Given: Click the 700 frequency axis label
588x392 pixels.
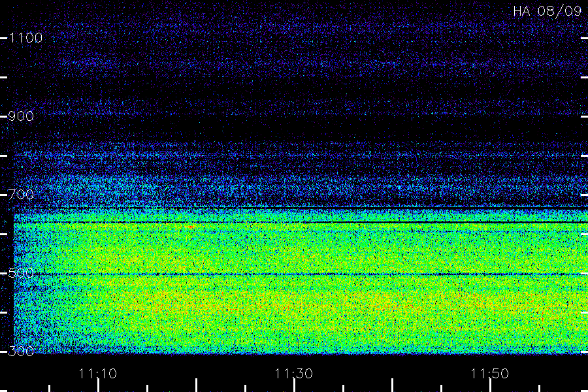Looking at the screenshot, I should 21,194.
